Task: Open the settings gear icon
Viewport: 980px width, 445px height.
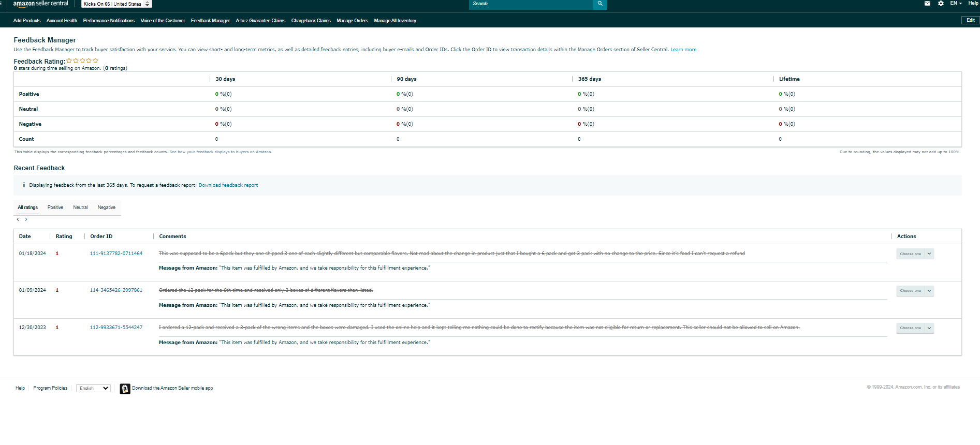Action: (941, 4)
